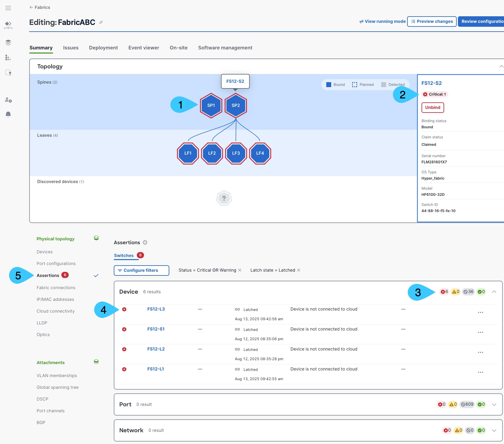Select Fabric connections in sidebar

pos(56,287)
